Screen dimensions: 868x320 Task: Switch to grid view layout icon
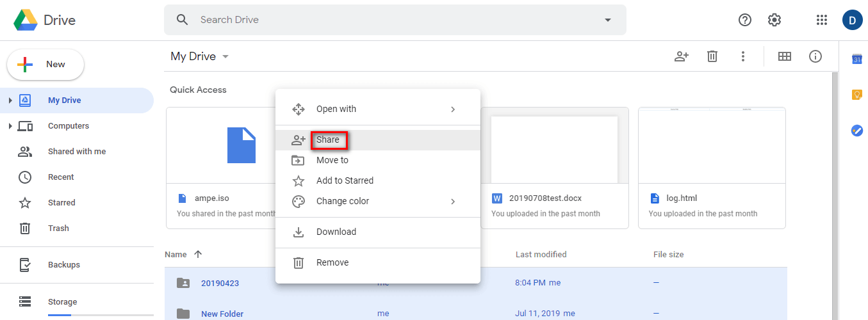click(784, 56)
